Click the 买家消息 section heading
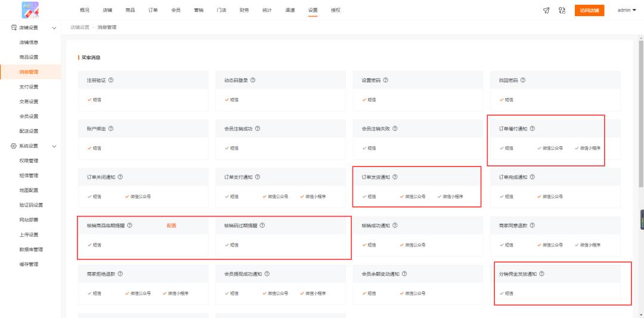The height and width of the screenshot is (318, 644). (91, 57)
